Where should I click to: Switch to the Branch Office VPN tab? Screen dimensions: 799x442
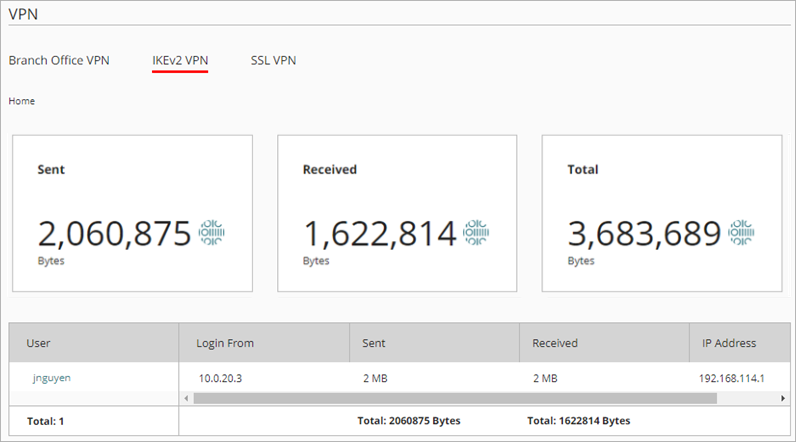59,60
